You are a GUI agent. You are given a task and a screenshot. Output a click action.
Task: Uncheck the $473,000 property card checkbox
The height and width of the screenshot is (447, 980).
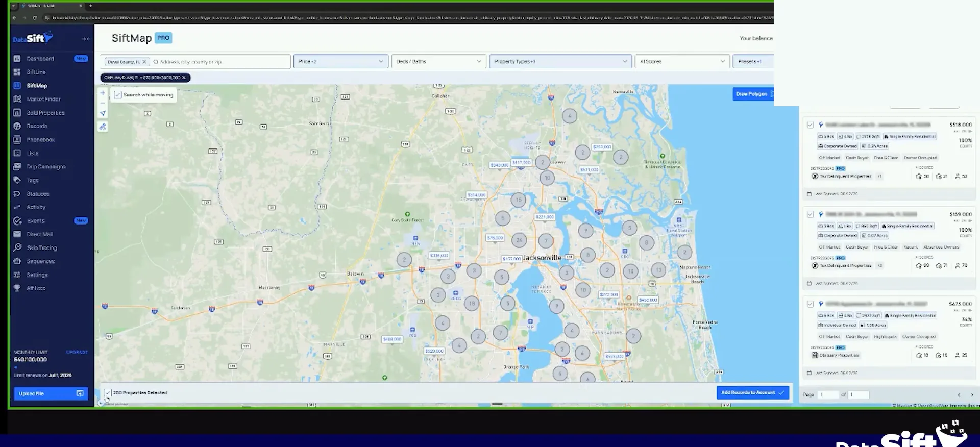(x=810, y=304)
